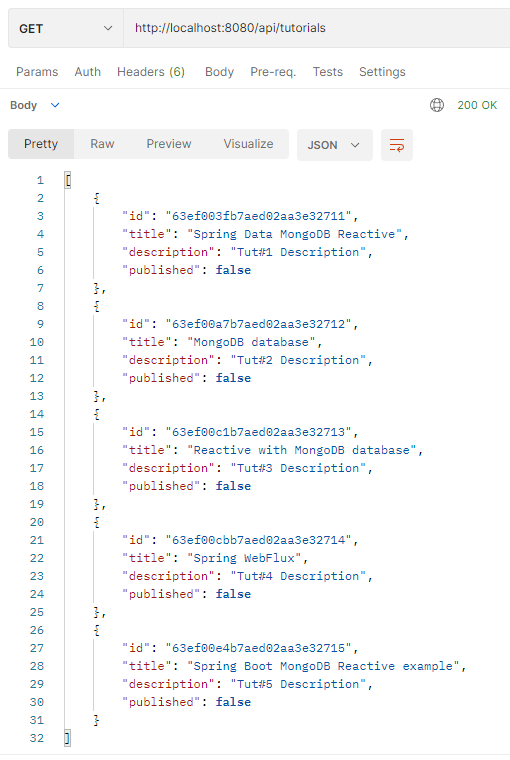510x760 pixels.
Task: Collapse the JSON object at line 8
Action: pyautogui.click(x=96, y=306)
